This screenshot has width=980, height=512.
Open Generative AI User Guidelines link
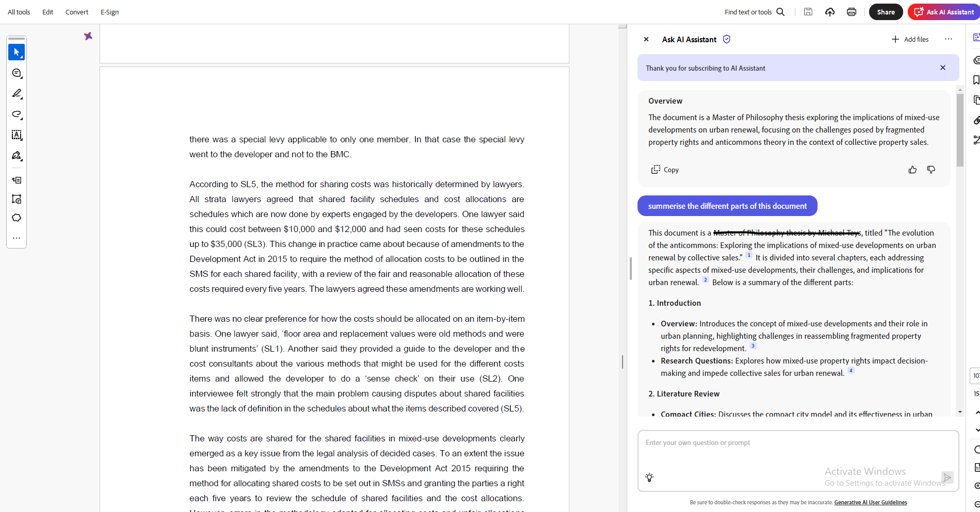[870, 502]
